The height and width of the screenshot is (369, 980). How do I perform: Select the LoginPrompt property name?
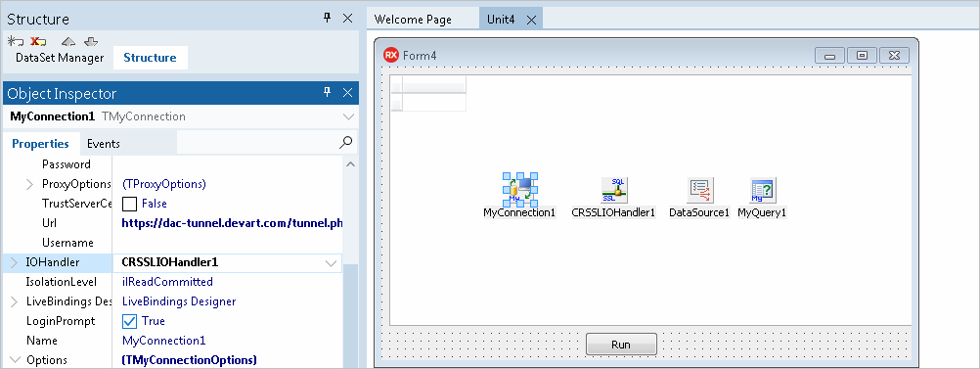pos(61,321)
